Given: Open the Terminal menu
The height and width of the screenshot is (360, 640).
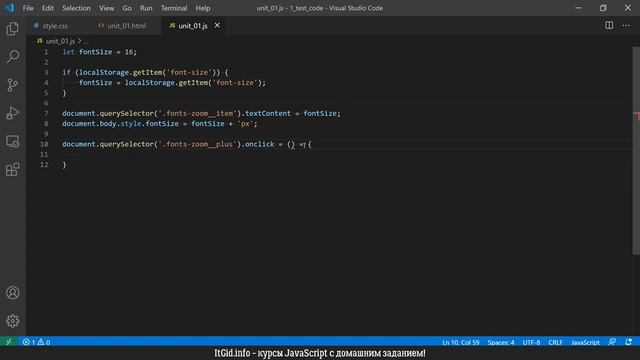Looking at the screenshot, I should click(x=174, y=8).
